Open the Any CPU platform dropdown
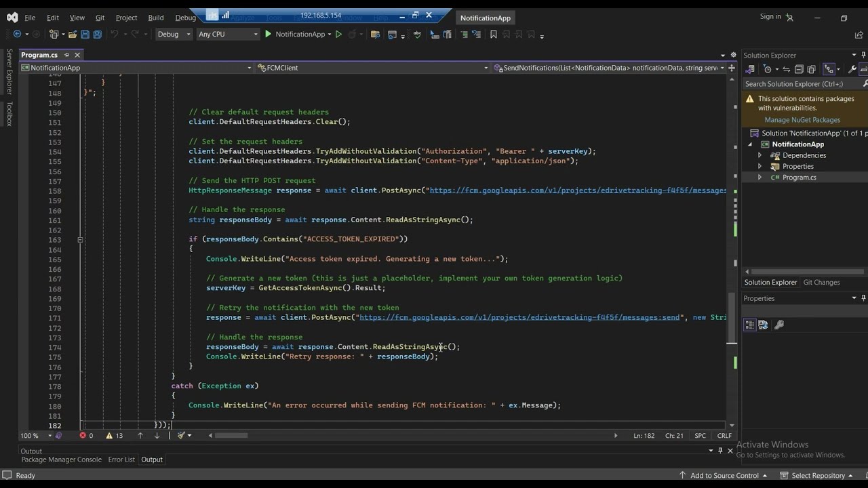Viewport: 868px width, 488px height. tap(228, 34)
